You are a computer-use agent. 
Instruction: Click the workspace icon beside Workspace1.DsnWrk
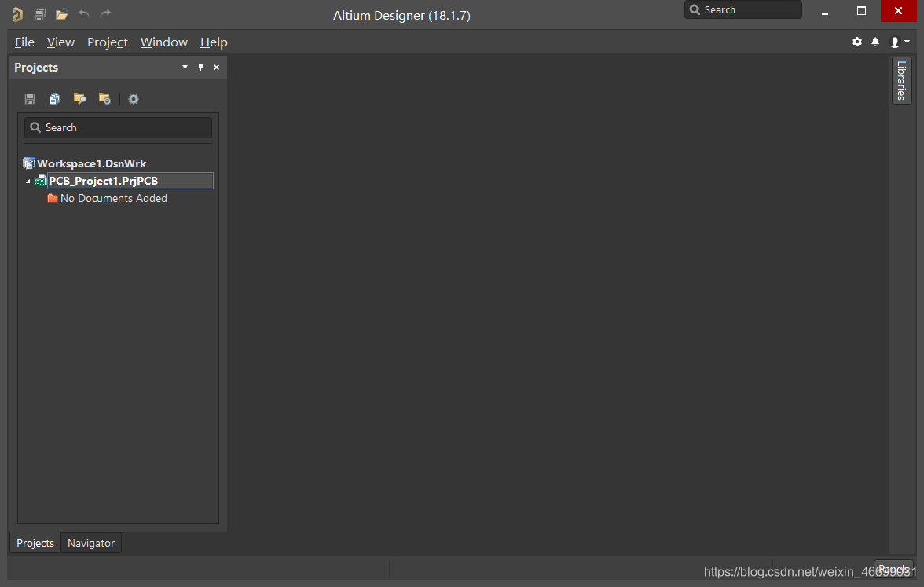29,163
